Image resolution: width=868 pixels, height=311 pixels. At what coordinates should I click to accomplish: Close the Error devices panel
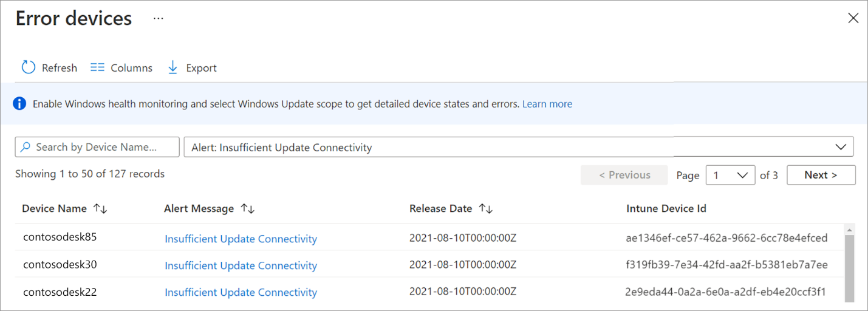click(853, 18)
